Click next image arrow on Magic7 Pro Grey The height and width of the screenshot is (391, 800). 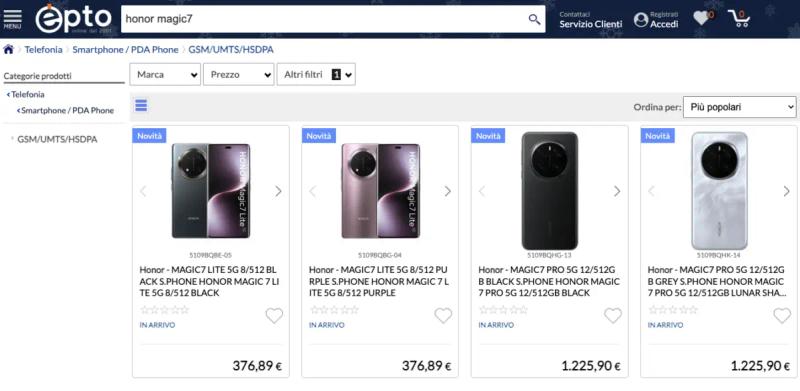click(786, 191)
